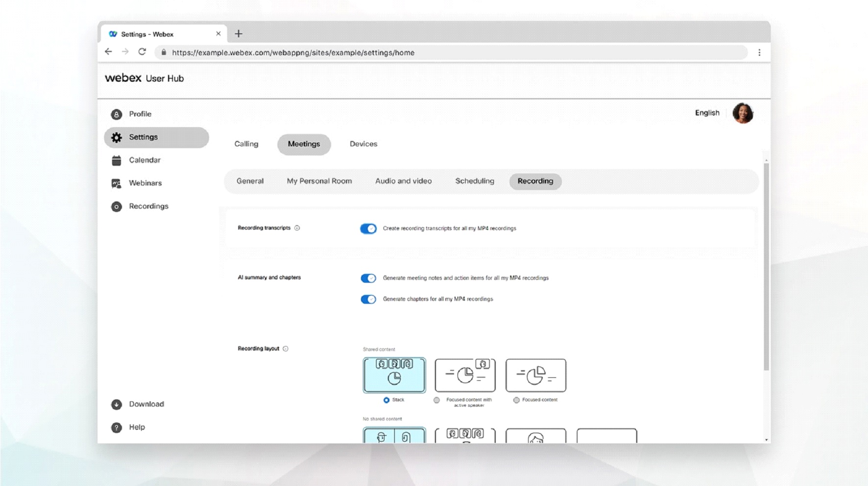Select Focused content with active speaker layout
This screenshot has width=868, height=486.
point(436,400)
